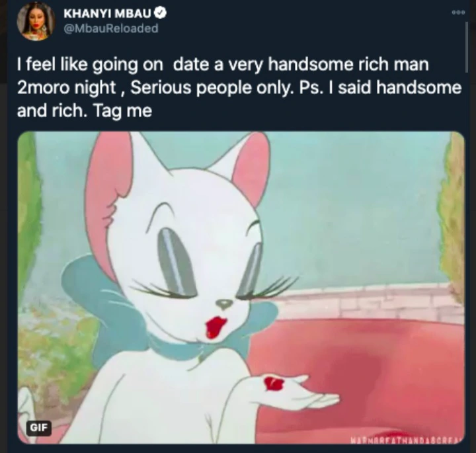This screenshot has height=453, width=476.
Task: Click the red kiss mark on the cat's hand
Action: [x=274, y=383]
